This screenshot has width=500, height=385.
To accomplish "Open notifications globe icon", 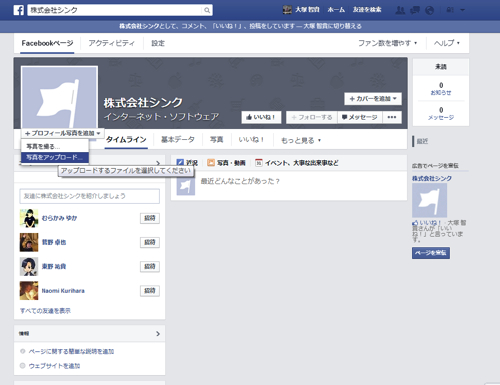I will tap(430, 10).
